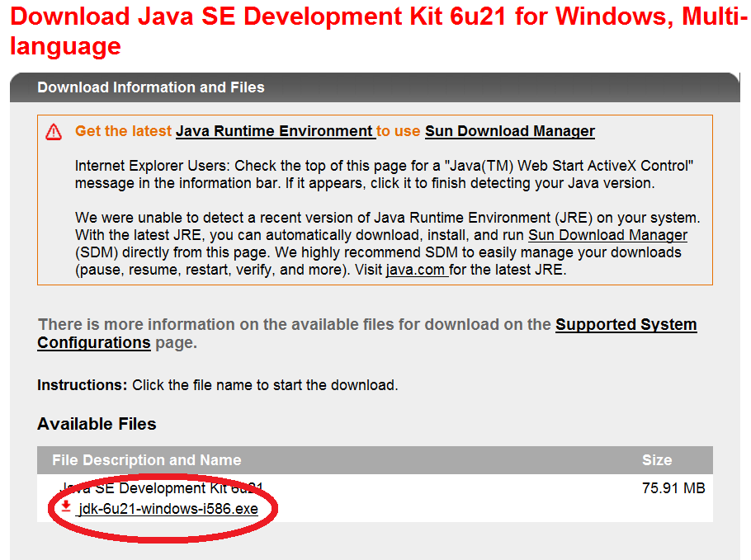Download jdk-6u21-windows-i586.exe file
This screenshot has width=751, height=560.
pos(168,508)
